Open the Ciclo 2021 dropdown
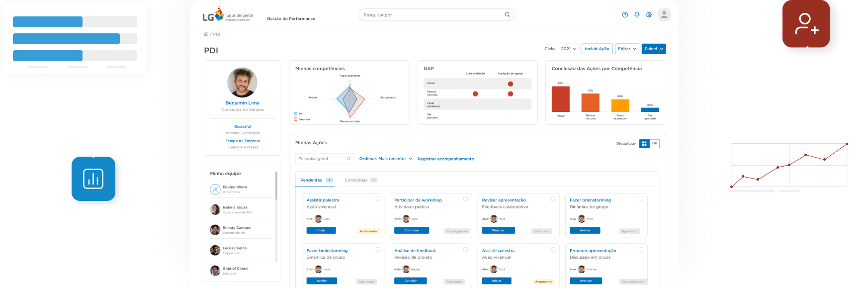Image resolution: width=868 pixels, height=288 pixels. pyautogui.click(x=569, y=49)
